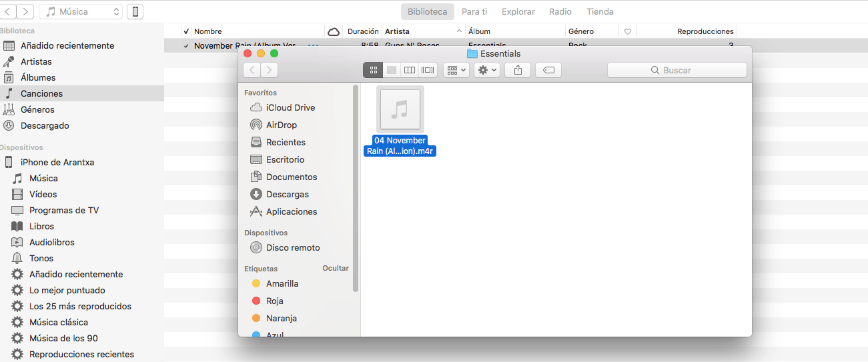Click the Finder edit tags button
Viewport: 868px width, 362px height.
(548, 70)
